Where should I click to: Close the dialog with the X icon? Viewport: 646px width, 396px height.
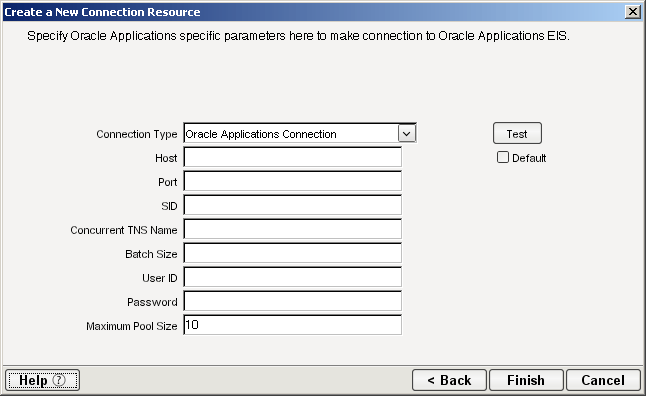632,12
